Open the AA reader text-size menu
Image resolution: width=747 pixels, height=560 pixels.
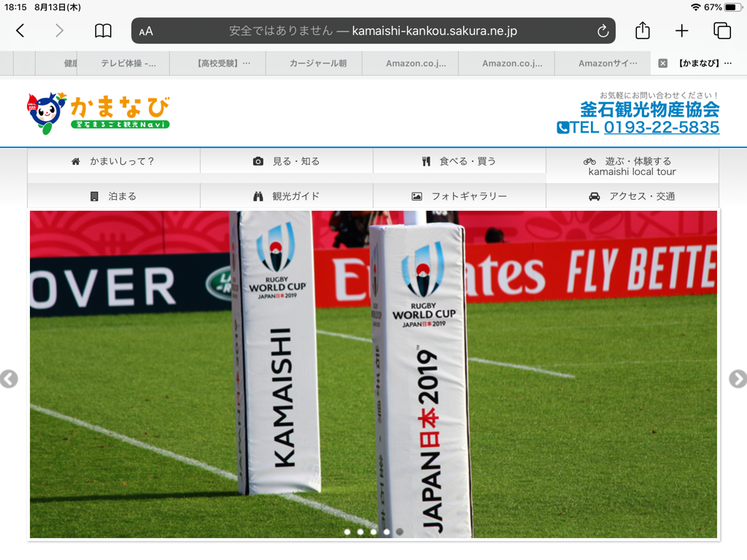[x=147, y=31]
